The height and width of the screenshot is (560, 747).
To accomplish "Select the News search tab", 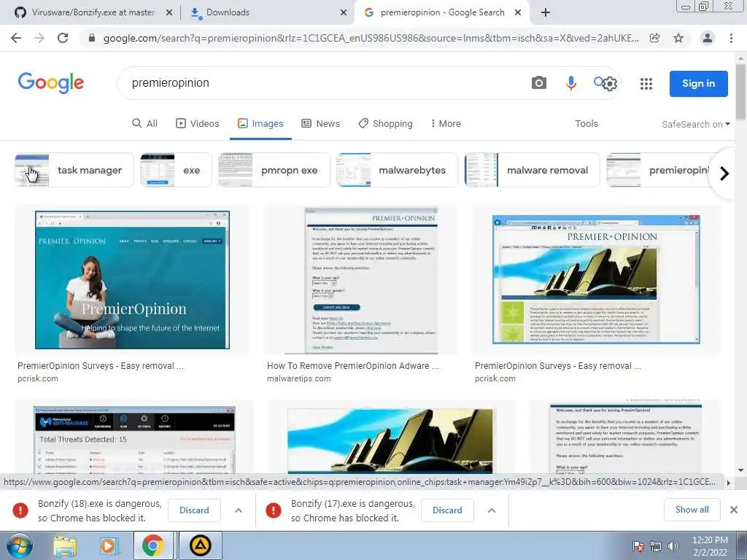I will pos(320,123).
